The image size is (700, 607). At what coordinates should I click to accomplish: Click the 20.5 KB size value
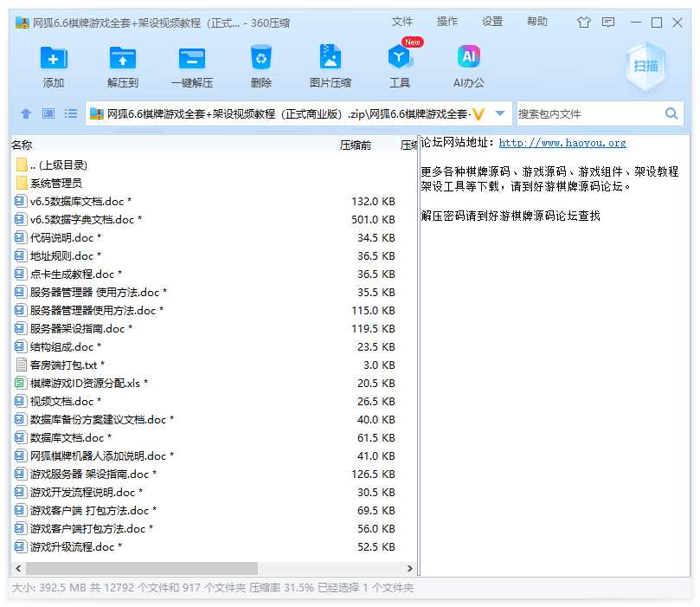tap(376, 384)
